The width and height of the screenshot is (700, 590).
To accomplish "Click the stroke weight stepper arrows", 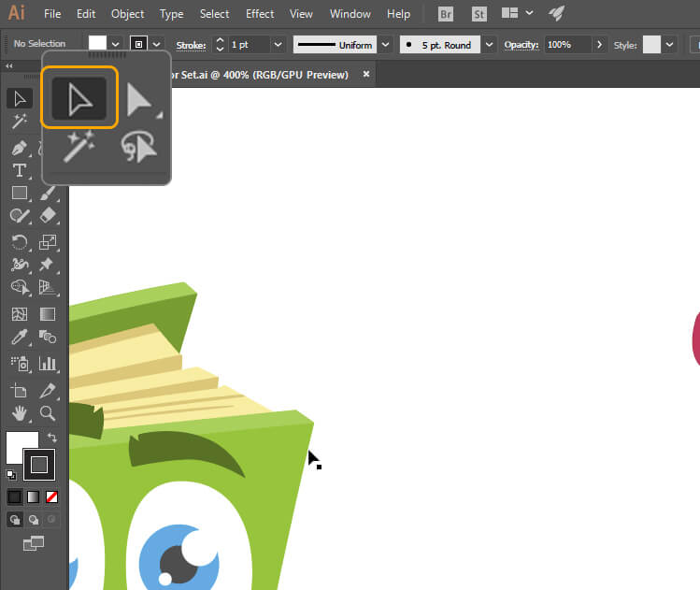I will pyautogui.click(x=220, y=45).
